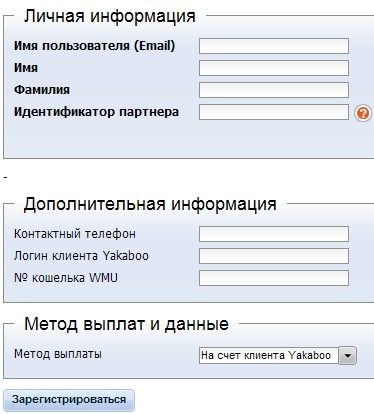Click the 'Контактный телефон' label text
The width and height of the screenshot is (374, 414).
coord(75,234)
